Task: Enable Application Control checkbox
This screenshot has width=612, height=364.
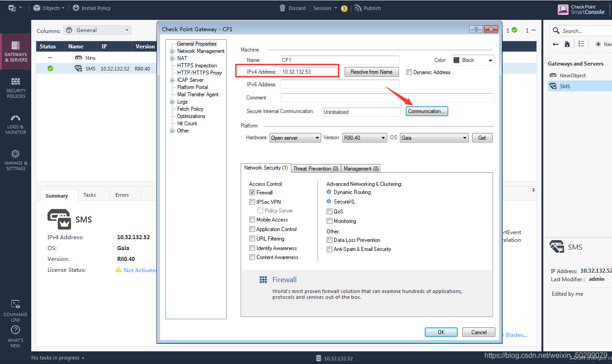Action: point(252,229)
